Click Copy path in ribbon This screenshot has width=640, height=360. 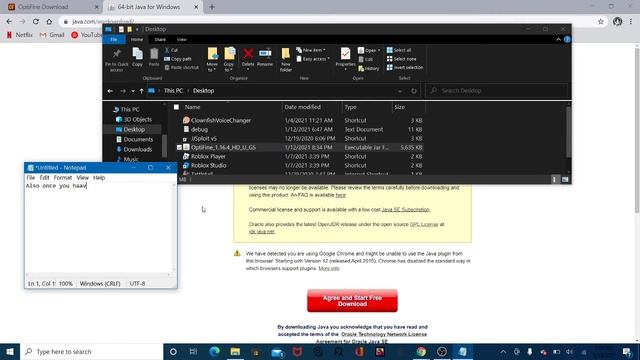click(x=178, y=59)
